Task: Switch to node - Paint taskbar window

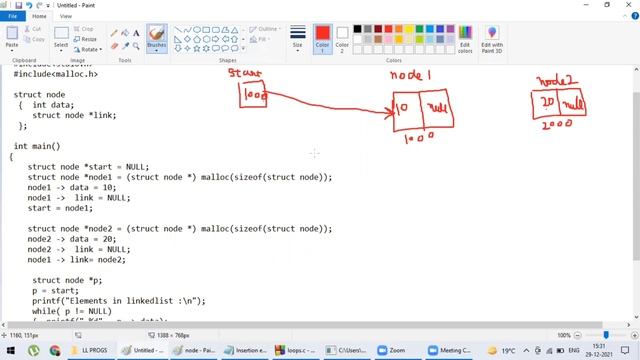Action: coord(194,350)
